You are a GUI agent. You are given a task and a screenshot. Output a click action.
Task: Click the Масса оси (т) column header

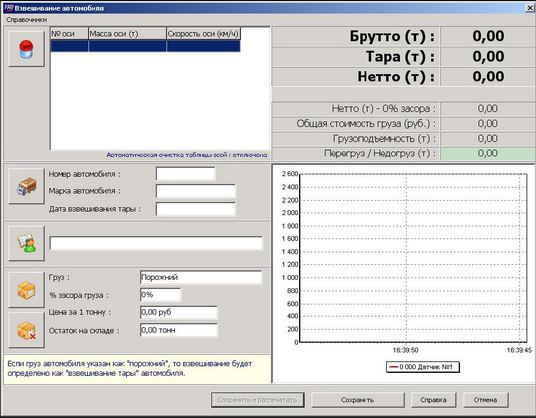pyautogui.click(x=127, y=33)
